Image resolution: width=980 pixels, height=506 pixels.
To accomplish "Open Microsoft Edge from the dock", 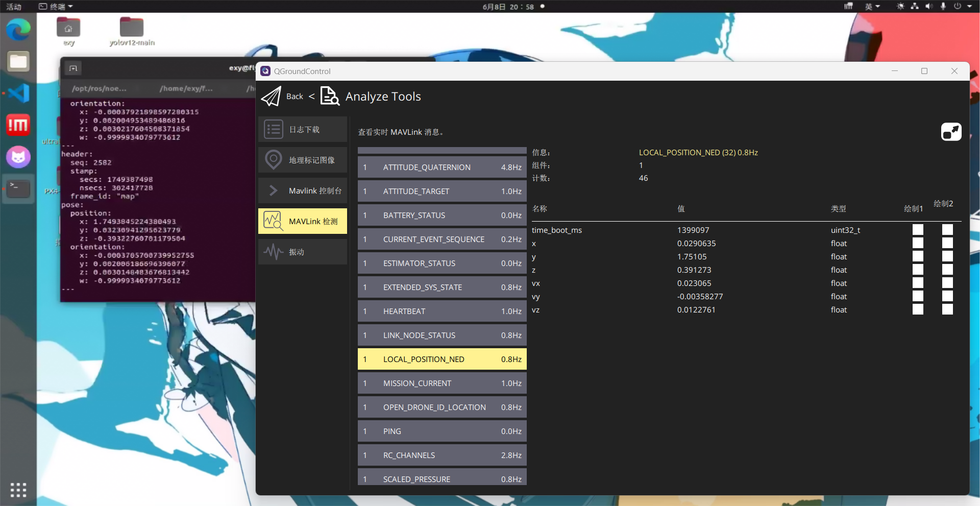I will (18, 29).
